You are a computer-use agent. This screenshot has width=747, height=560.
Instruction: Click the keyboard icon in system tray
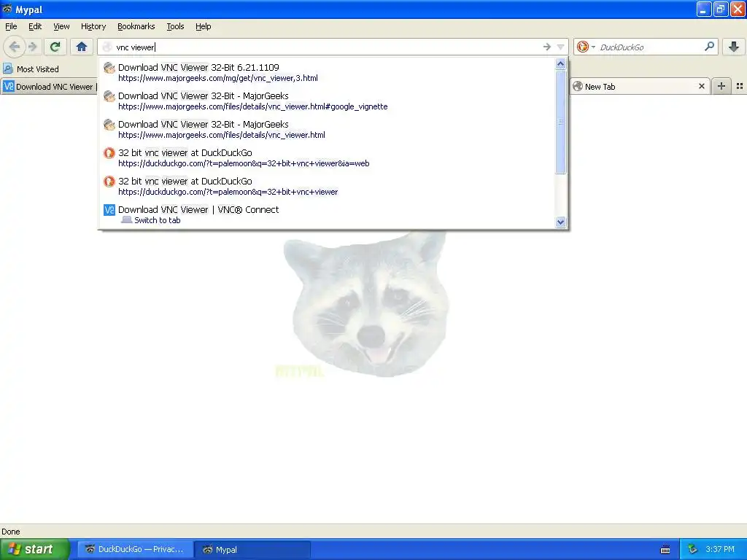click(665, 550)
